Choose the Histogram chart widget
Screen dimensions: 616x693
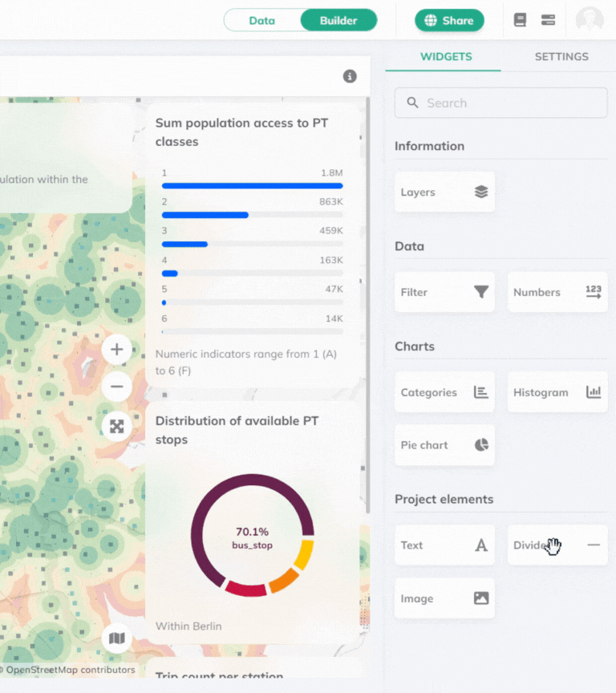coord(557,393)
